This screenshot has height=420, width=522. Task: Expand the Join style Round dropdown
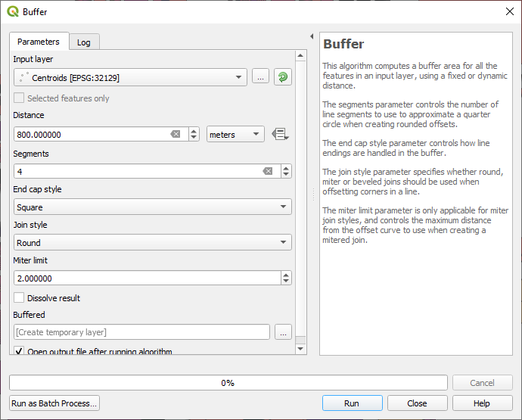(x=152, y=243)
